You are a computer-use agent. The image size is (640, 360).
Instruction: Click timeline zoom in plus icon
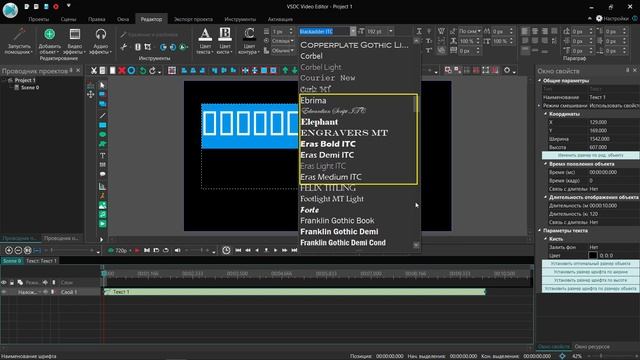point(9,250)
